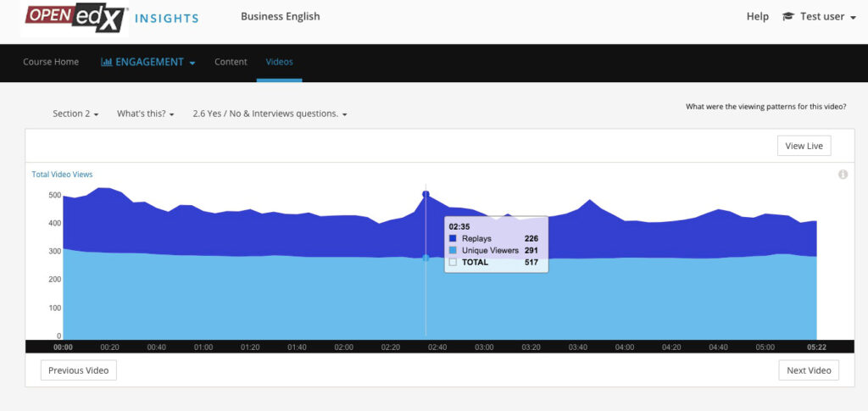Click the graduation cap user icon
Image resolution: width=868 pixels, height=411 pixels.
coord(787,17)
